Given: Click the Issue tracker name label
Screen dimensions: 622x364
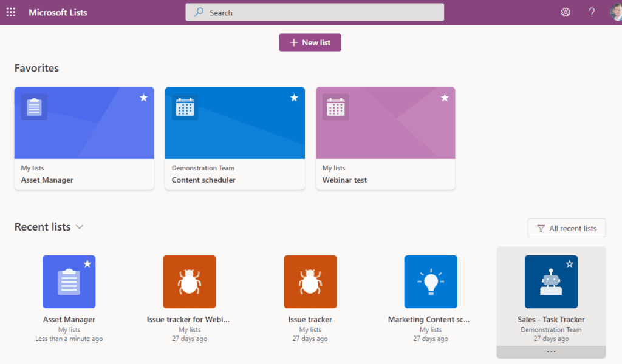Looking at the screenshot, I should pos(310,319).
